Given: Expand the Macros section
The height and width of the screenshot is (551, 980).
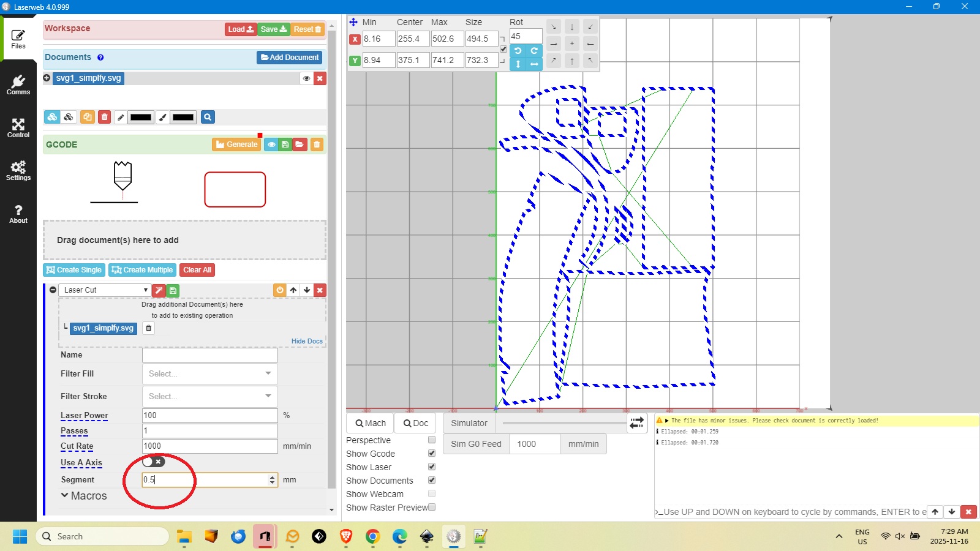Looking at the screenshot, I should tap(83, 496).
